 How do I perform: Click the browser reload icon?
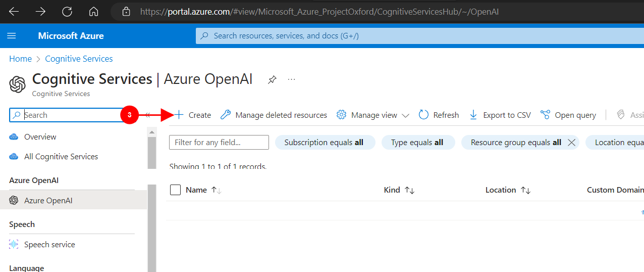tap(67, 11)
